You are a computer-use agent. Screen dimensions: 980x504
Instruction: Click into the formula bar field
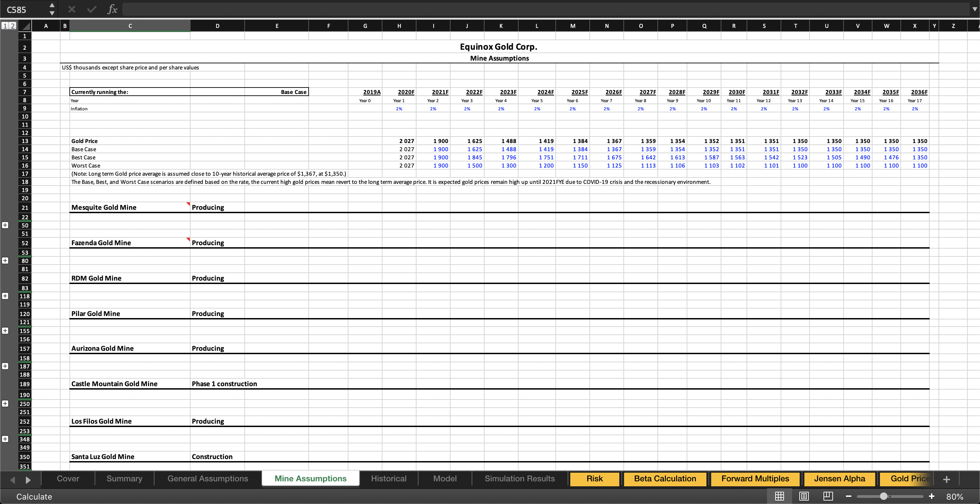545,10
